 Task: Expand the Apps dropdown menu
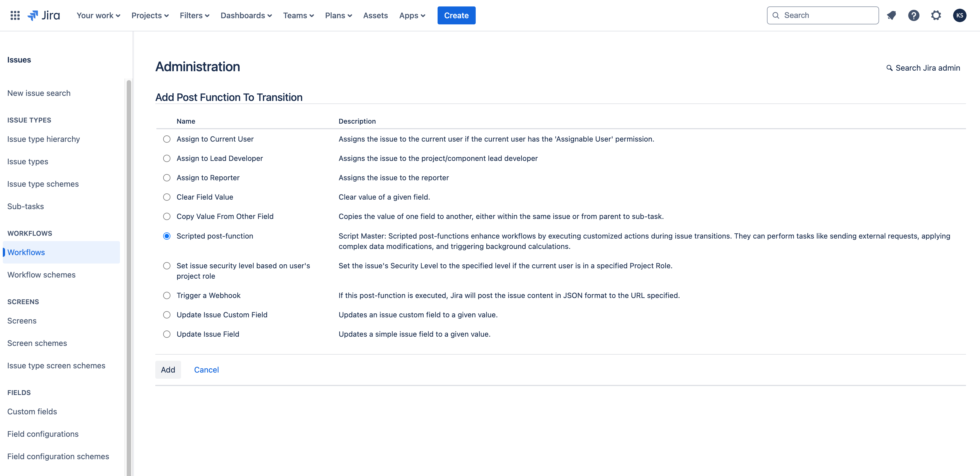[412, 15]
